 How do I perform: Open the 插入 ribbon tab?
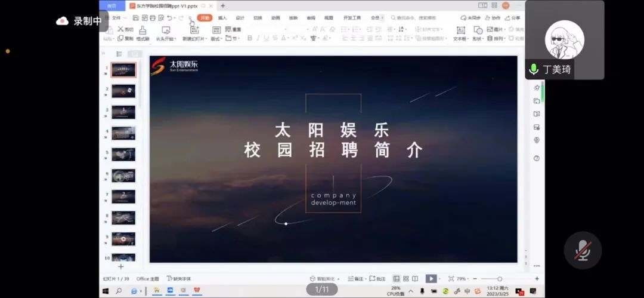tap(222, 18)
